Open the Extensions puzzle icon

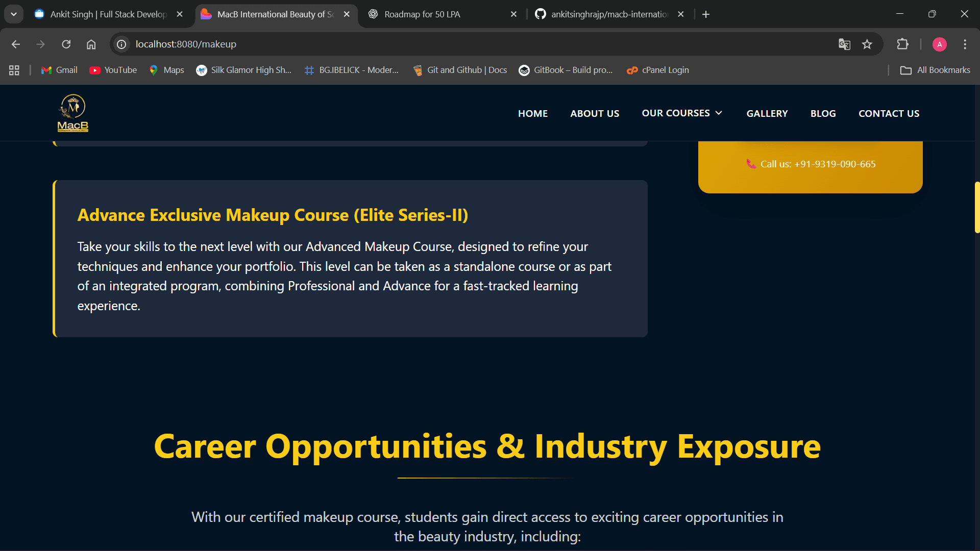tap(902, 44)
